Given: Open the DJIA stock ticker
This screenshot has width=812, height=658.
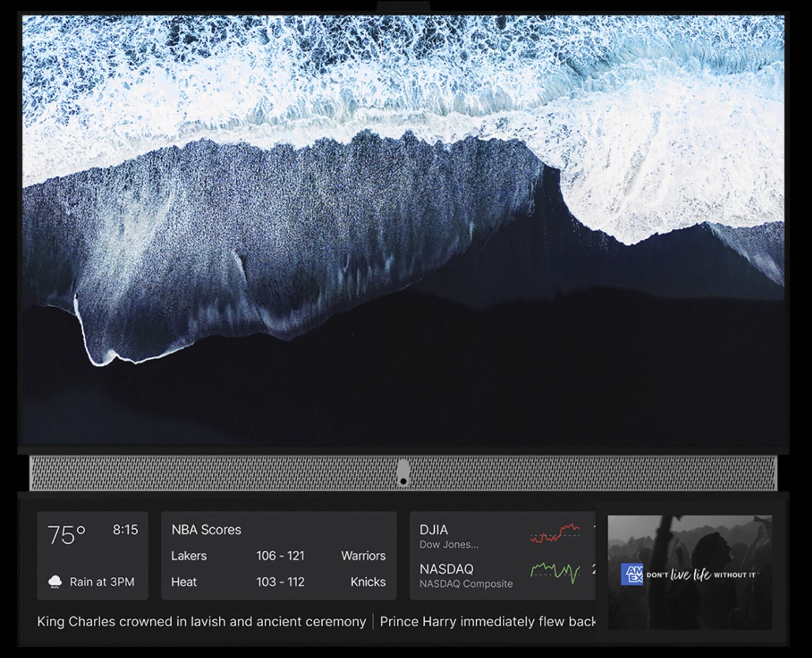Looking at the screenshot, I should click(434, 530).
